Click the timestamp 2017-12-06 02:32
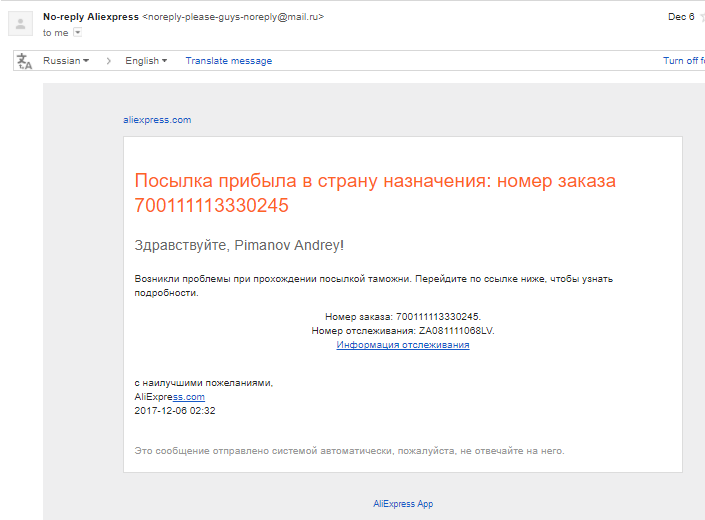Viewport: 705px width, 520px height. point(175,411)
